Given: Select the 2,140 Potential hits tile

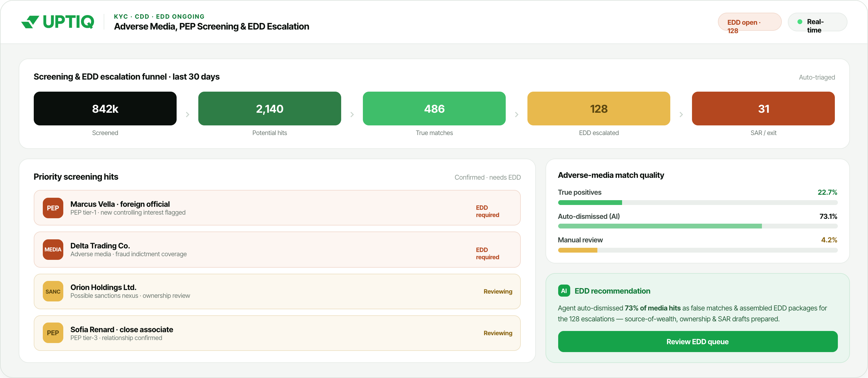Looking at the screenshot, I should 269,109.
